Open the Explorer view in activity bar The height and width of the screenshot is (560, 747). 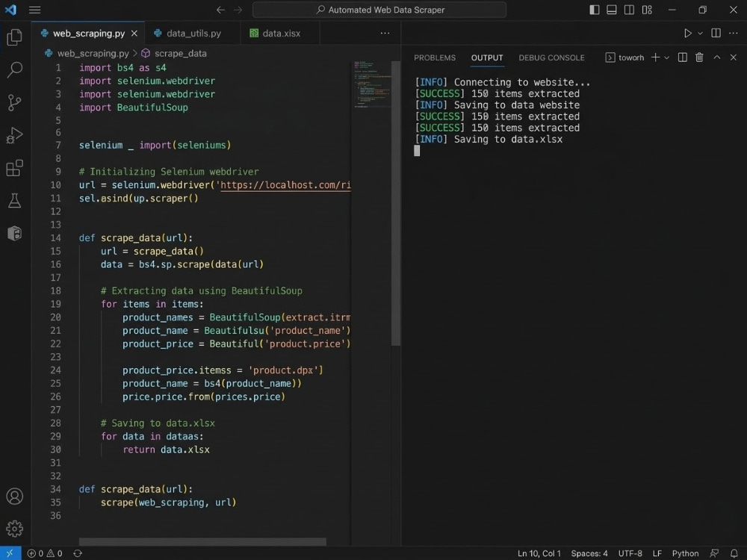tap(14, 37)
